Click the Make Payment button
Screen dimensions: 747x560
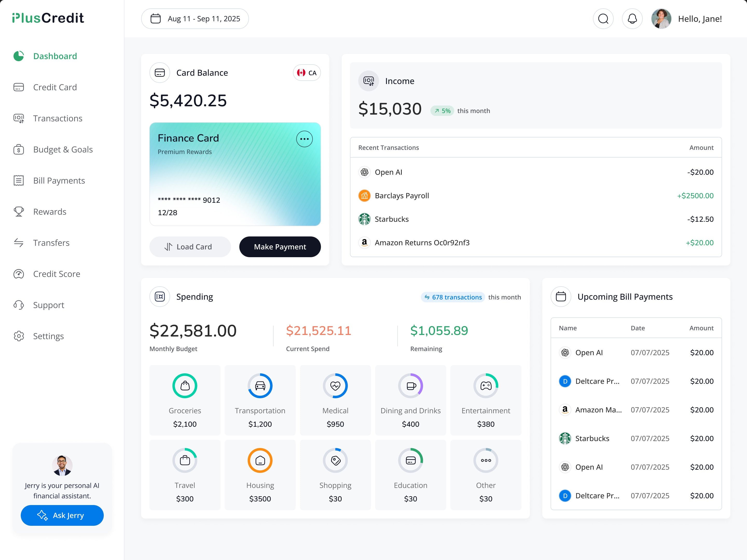pyautogui.click(x=280, y=247)
